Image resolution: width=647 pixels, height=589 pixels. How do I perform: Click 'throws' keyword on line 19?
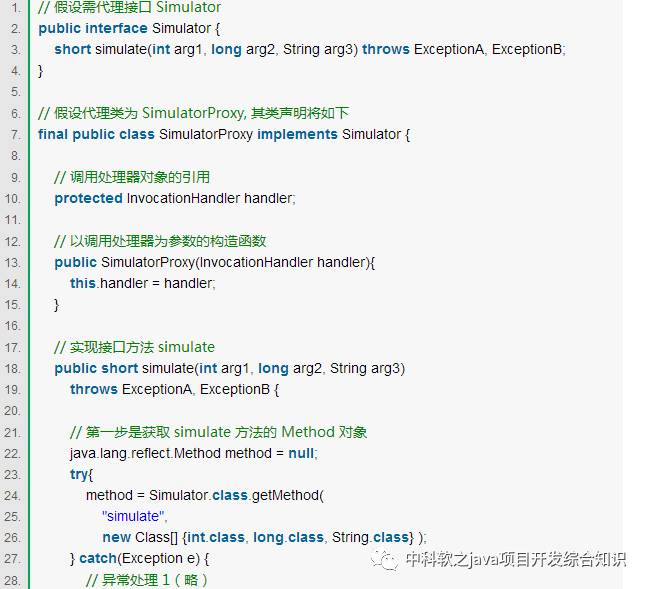click(94, 390)
